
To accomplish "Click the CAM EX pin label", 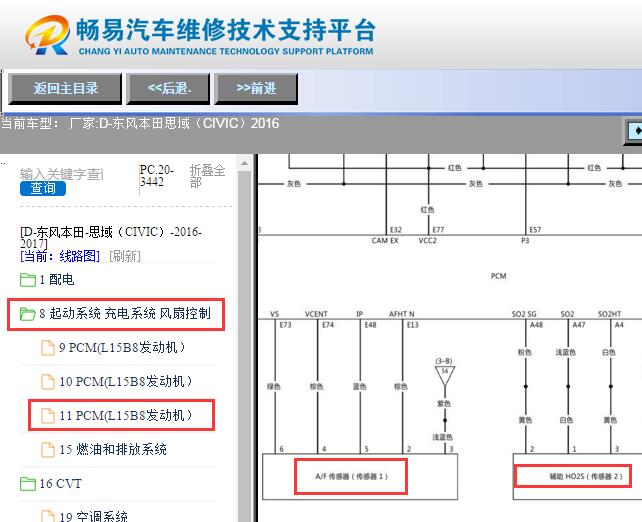I will coord(385,241).
